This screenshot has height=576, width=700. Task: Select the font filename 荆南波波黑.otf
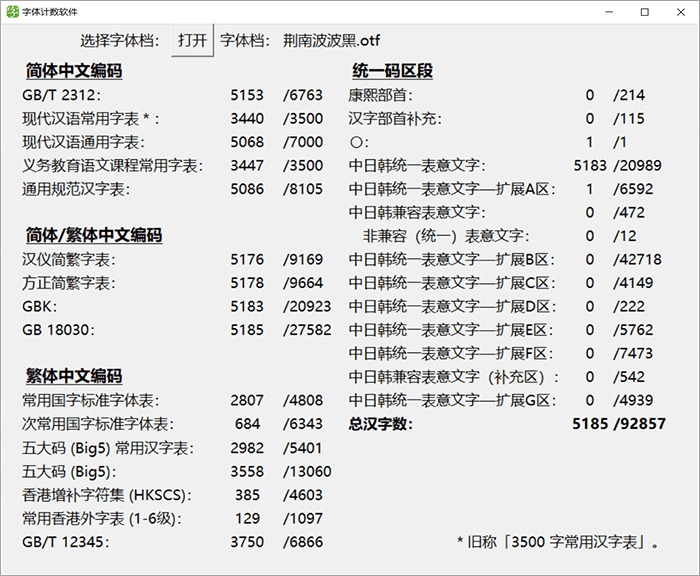[x=331, y=41]
